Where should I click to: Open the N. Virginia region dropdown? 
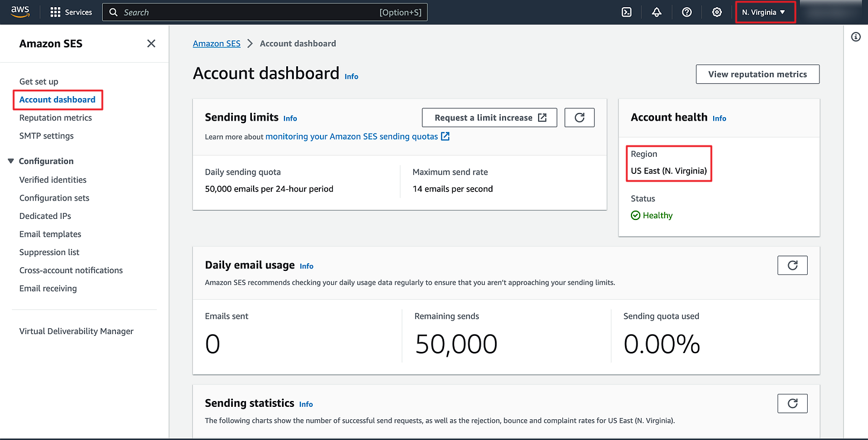pyautogui.click(x=764, y=12)
